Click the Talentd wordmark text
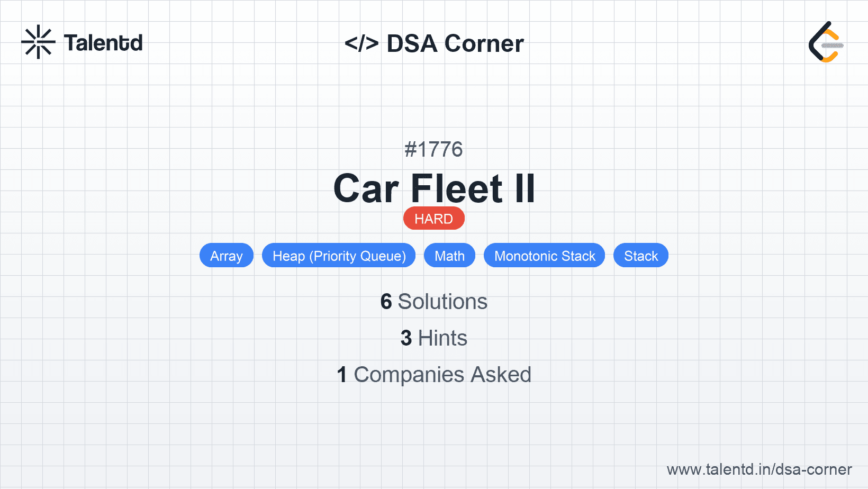The width and height of the screenshot is (868, 489). tap(103, 43)
